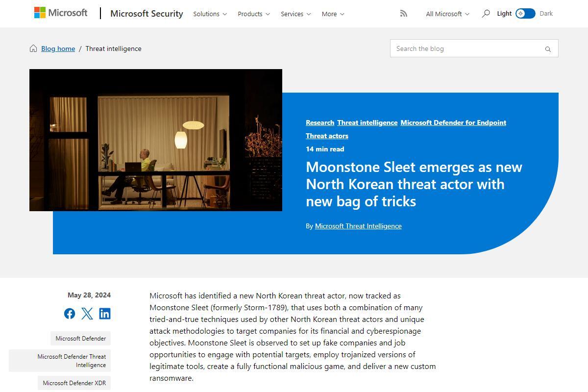Click the Microsoft logo

click(61, 13)
